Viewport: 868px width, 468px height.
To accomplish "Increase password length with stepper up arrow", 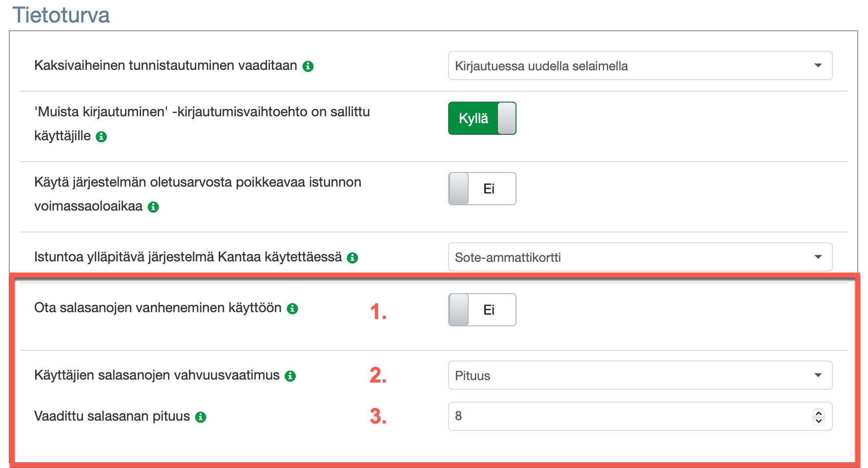I will point(819,413).
